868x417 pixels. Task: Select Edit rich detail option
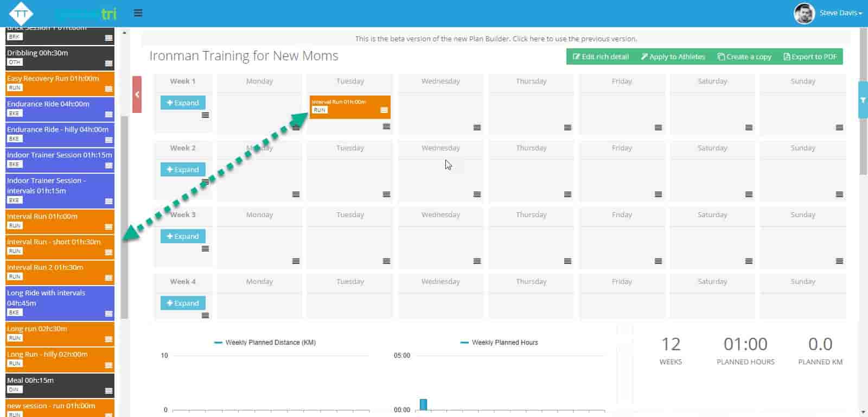click(601, 56)
